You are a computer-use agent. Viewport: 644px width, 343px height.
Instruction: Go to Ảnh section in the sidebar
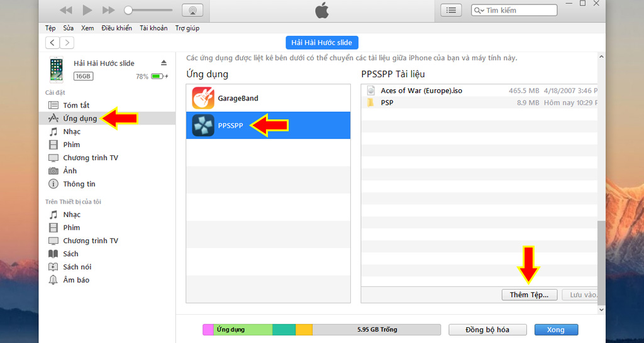70,171
